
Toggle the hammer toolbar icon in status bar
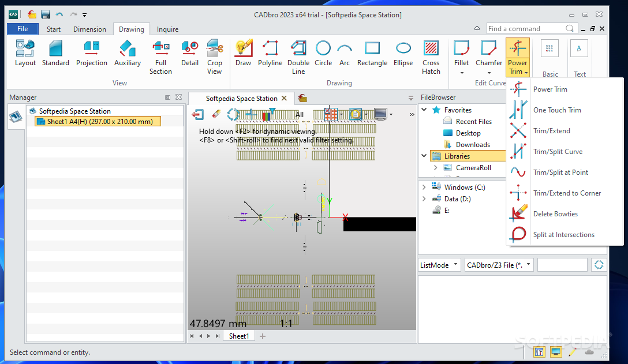coord(539,352)
